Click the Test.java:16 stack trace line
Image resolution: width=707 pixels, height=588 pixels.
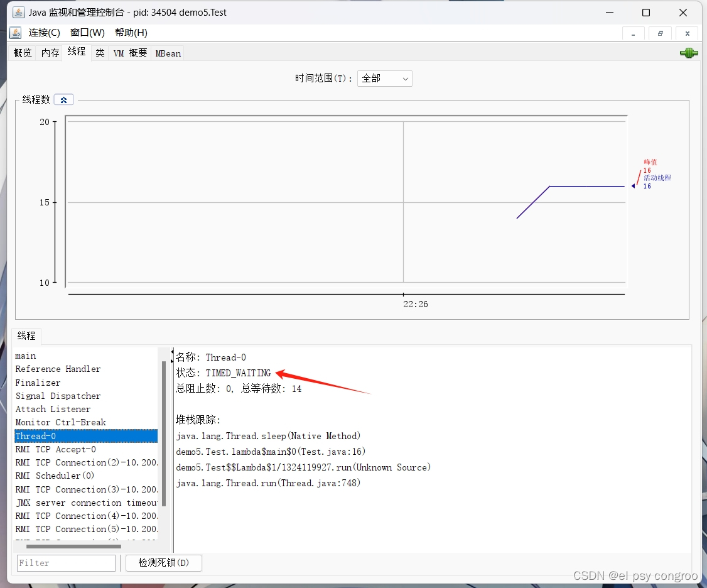271,452
